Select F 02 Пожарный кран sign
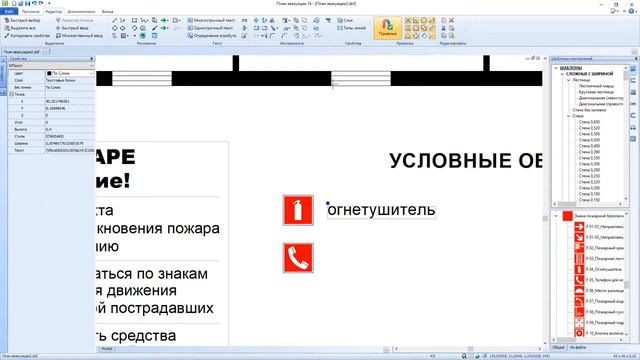This screenshot has height=360, width=640. tap(599, 248)
